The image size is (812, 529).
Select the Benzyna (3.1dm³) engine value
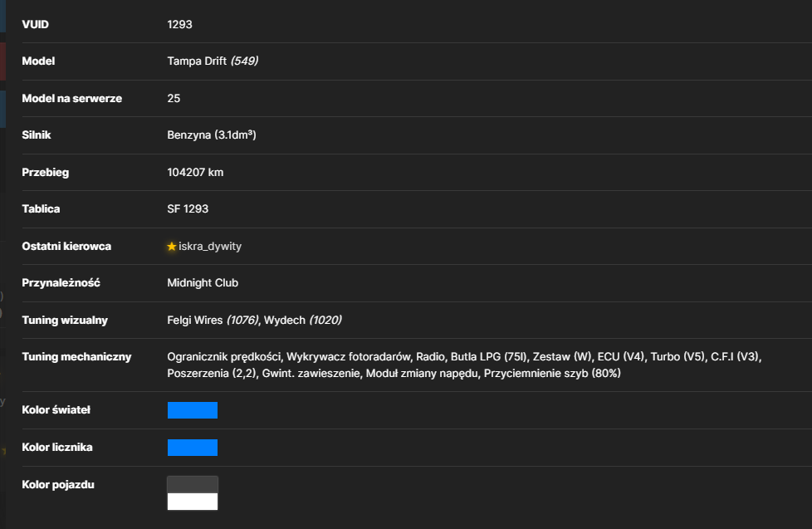pyautogui.click(x=212, y=135)
